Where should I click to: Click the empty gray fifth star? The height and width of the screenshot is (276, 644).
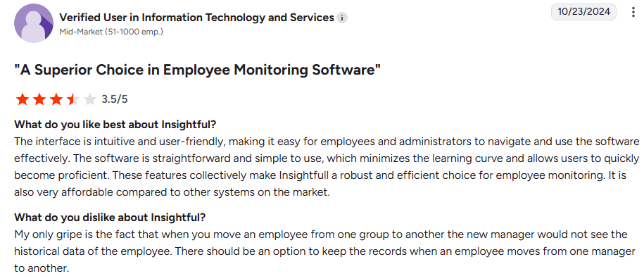pyautogui.click(x=89, y=99)
